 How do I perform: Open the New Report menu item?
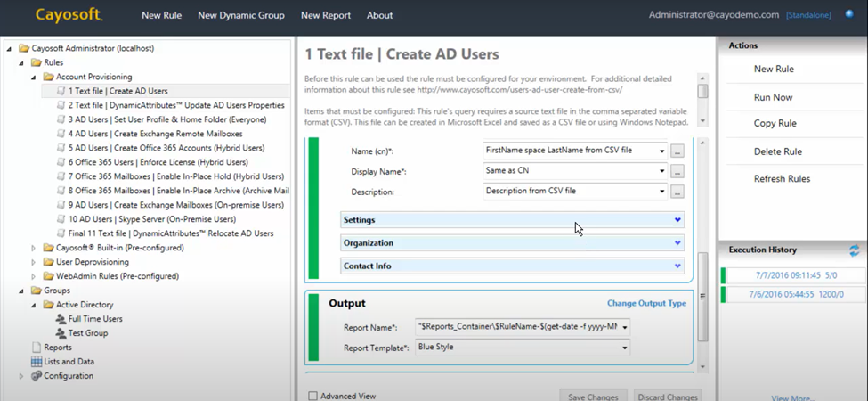(x=325, y=15)
